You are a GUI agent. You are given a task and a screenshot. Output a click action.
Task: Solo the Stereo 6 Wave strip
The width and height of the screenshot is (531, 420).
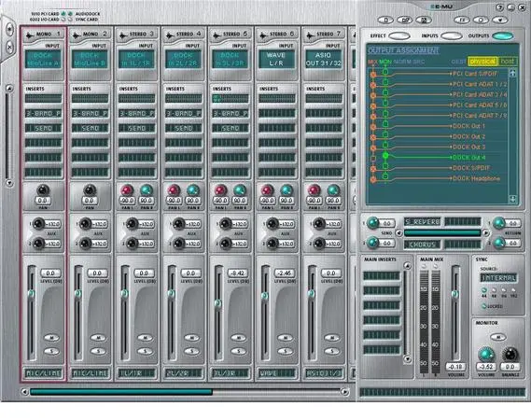(286, 351)
